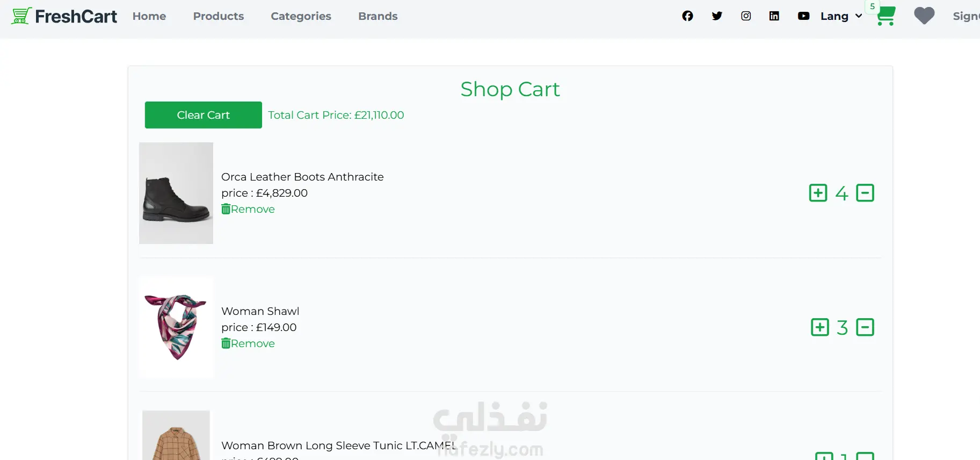
Task: Remove Woman Shawl from cart
Action: point(248,343)
